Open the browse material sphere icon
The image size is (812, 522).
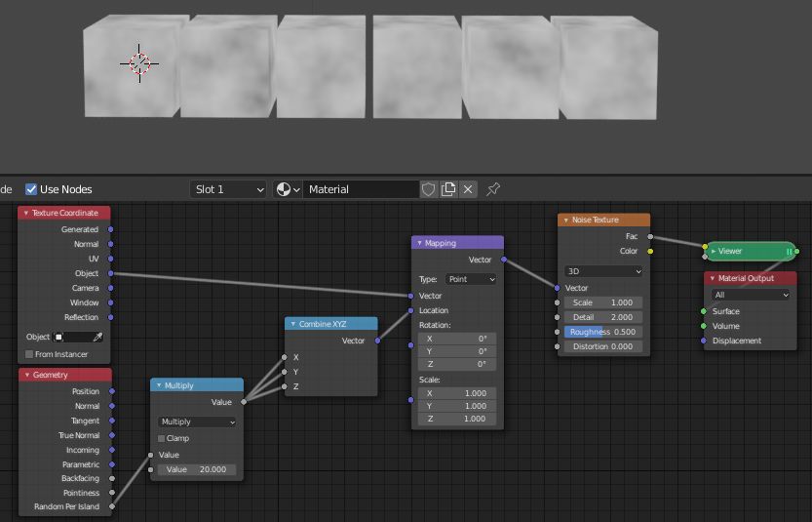click(288, 189)
